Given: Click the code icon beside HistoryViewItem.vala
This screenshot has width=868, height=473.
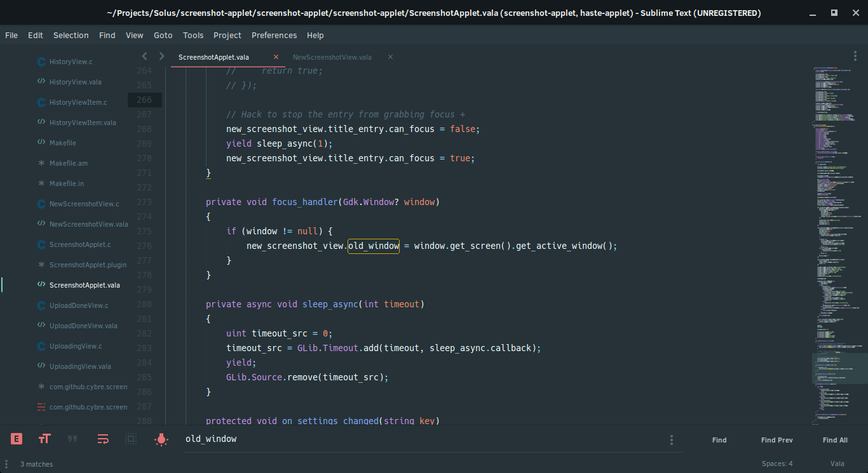Looking at the screenshot, I should [41, 123].
